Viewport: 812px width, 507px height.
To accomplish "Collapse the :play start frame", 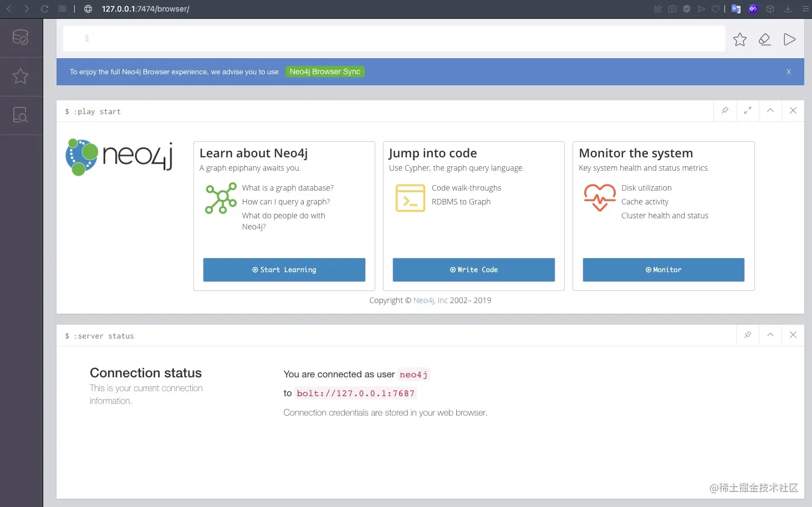I will click(x=770, y=110).
